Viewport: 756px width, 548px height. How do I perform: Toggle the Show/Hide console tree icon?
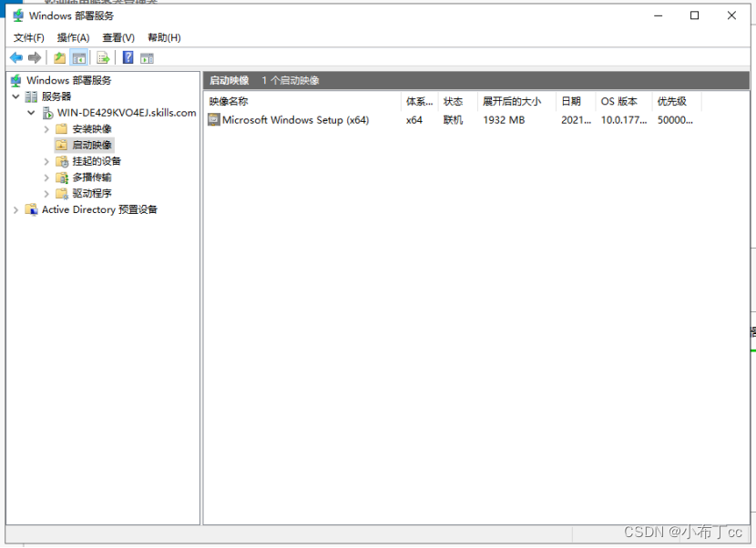[x=79, y=58]
